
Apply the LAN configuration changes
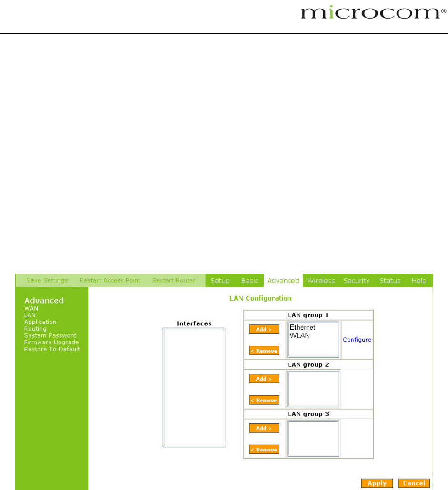[377, 483]
